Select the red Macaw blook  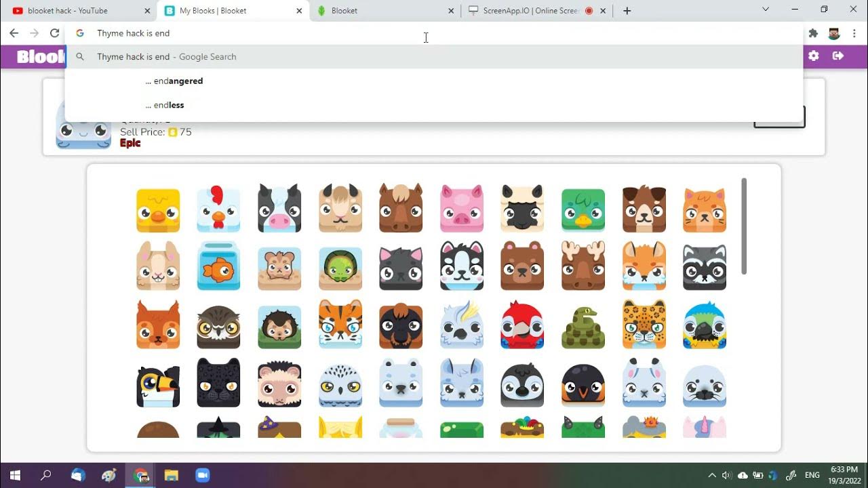point(522,325)
